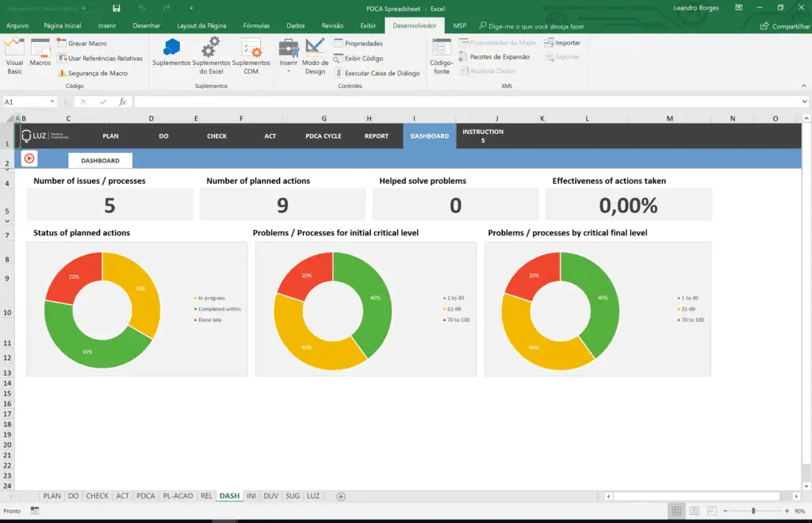Click the XML Importar button

(562, 43)
